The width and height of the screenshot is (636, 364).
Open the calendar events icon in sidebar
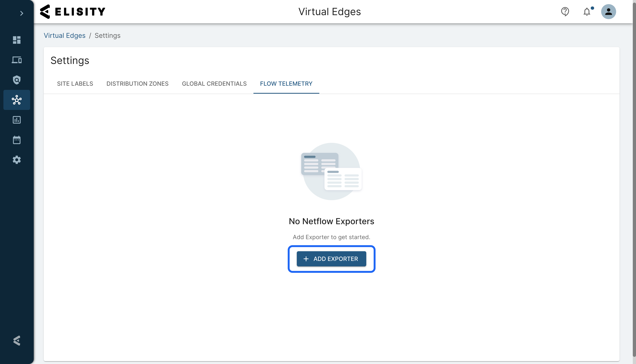tap(17, 140)
